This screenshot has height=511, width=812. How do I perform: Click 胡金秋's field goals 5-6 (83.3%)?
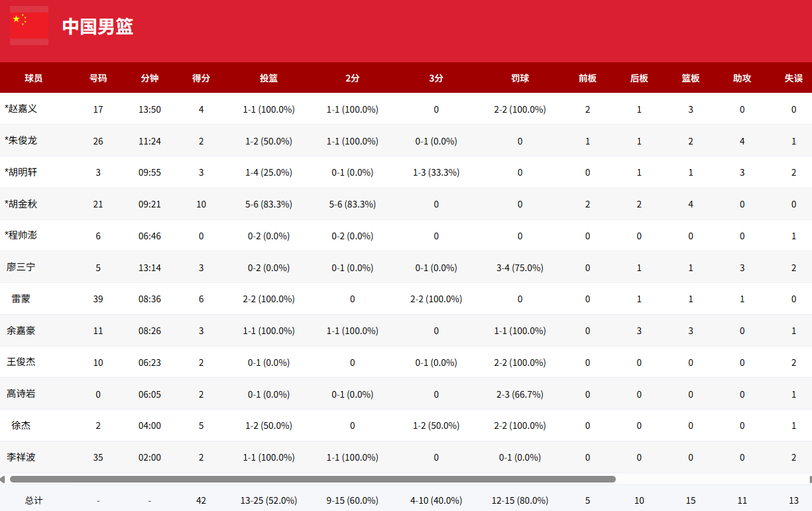tap(269, 204)
